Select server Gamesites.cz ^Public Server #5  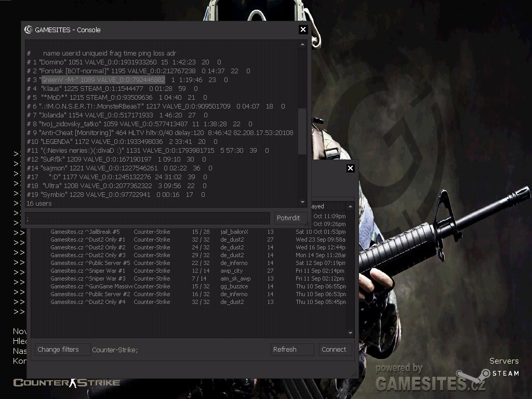point(188,263)
